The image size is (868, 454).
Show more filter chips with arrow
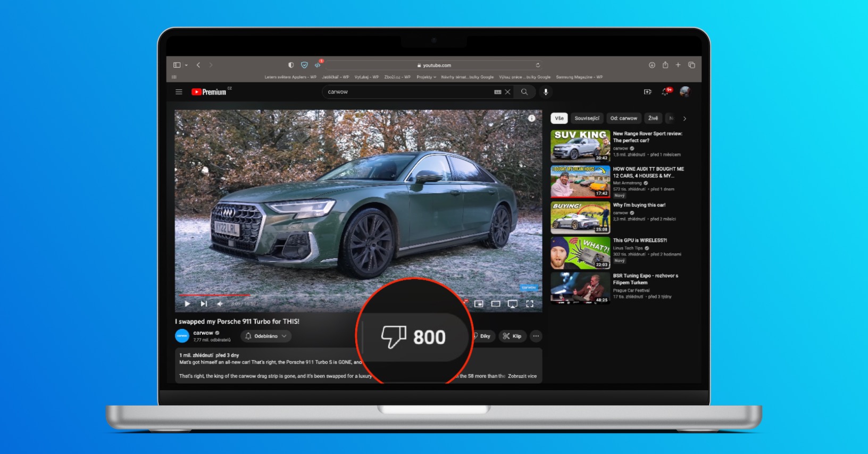pos(685,119)
